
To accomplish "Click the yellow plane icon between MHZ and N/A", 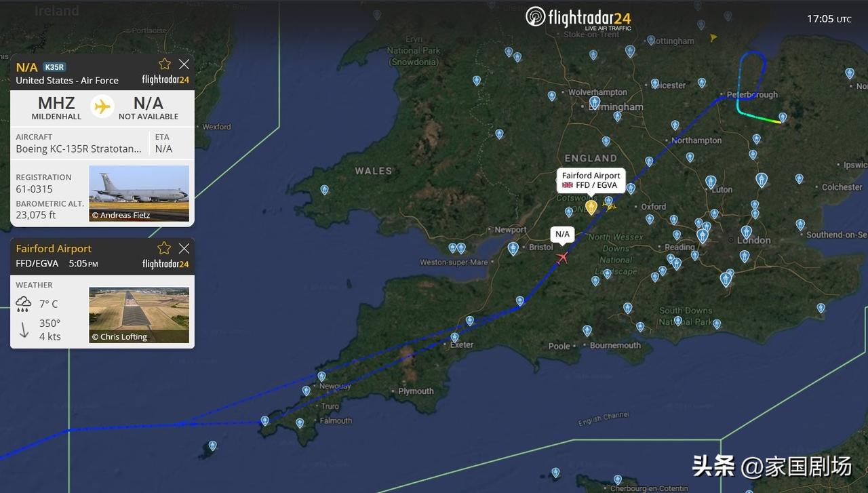I will 102,106.
